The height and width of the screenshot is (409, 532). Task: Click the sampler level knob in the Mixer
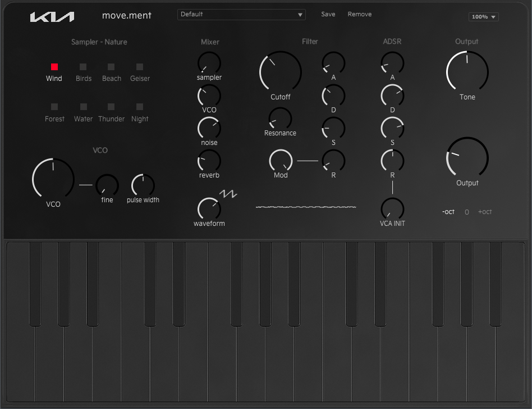[209, 63]
